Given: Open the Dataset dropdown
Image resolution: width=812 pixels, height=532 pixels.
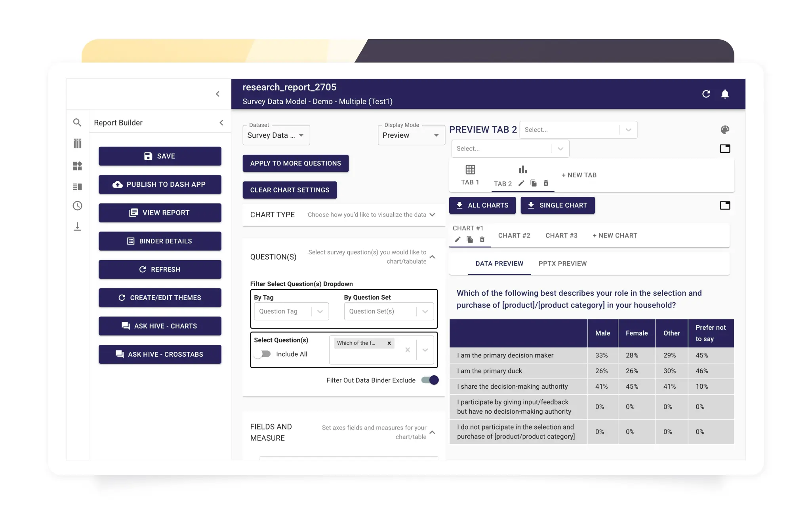Looking at the screenshot, I should coord(276,135).
